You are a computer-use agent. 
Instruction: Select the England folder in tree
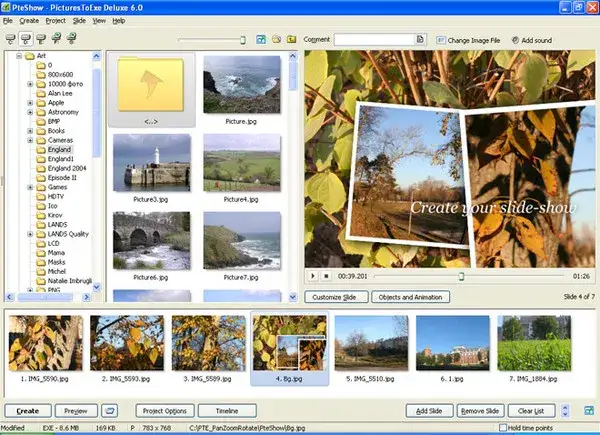click(61, 149)
